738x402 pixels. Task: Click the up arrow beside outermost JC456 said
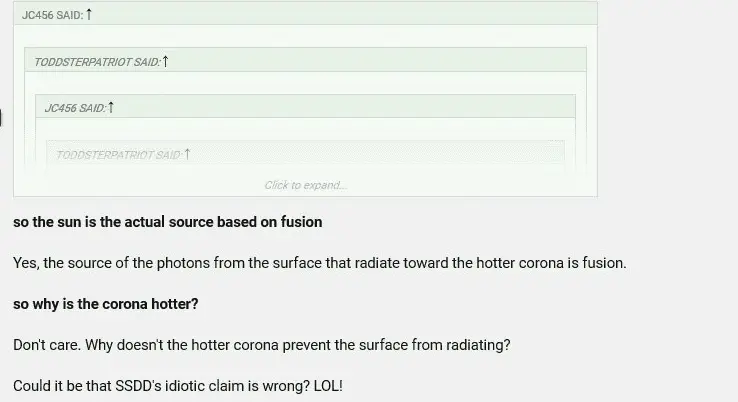[89, 14]
